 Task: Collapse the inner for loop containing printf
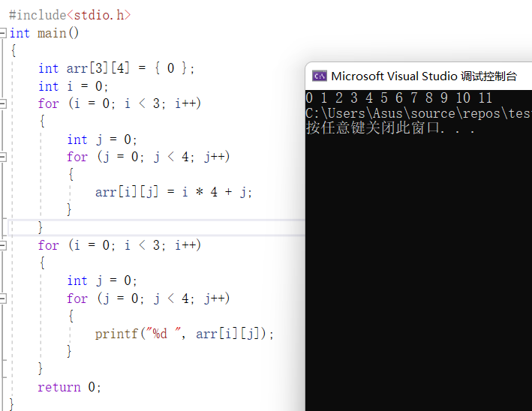coord(3,298)
